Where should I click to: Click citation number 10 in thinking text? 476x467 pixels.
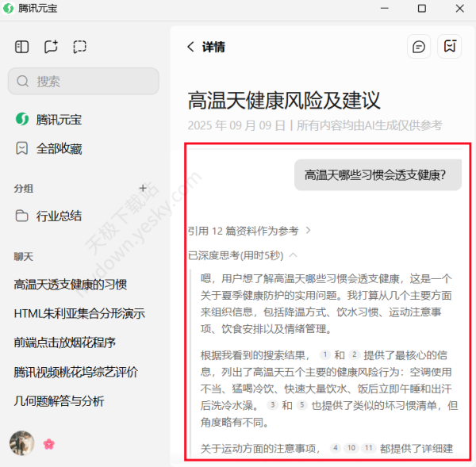click(351, 449)
